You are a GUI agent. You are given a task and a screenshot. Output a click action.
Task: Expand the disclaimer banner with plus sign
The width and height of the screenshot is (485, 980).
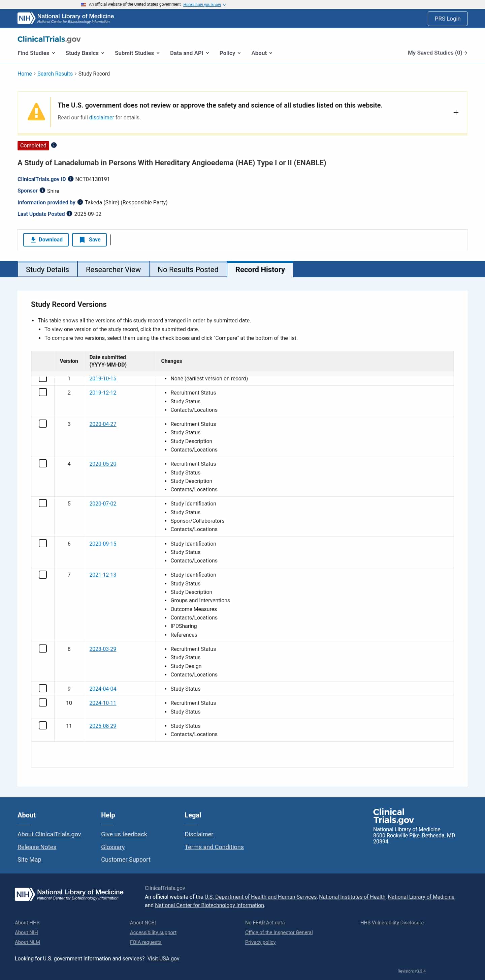pyautogui.click(x=456, y=112)
